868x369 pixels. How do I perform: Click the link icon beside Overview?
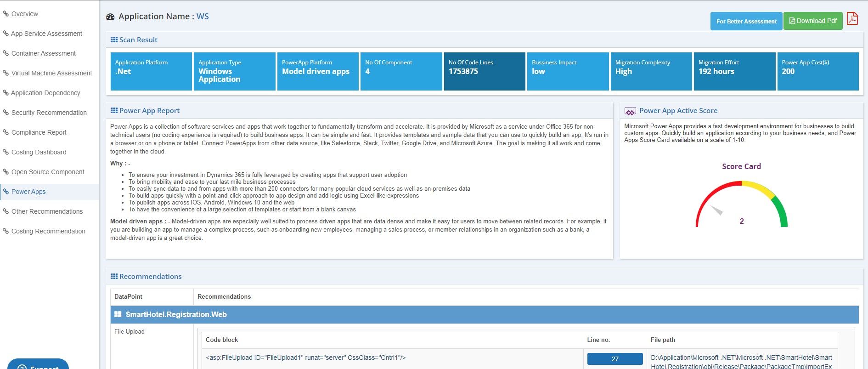click(x=6, y=14)
